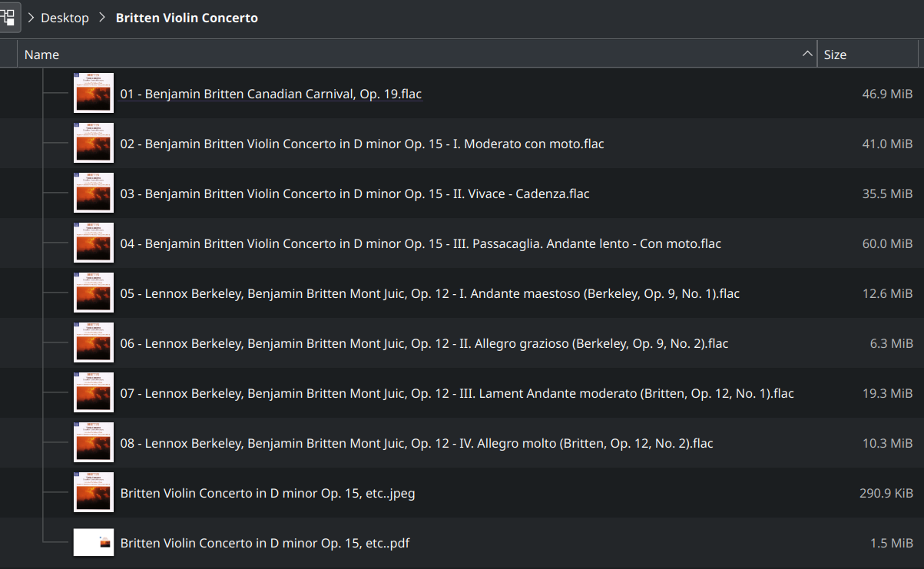Click cover icon of track 08 Allegro molto
Screen dimensions: 924x569
pos(94,442)
